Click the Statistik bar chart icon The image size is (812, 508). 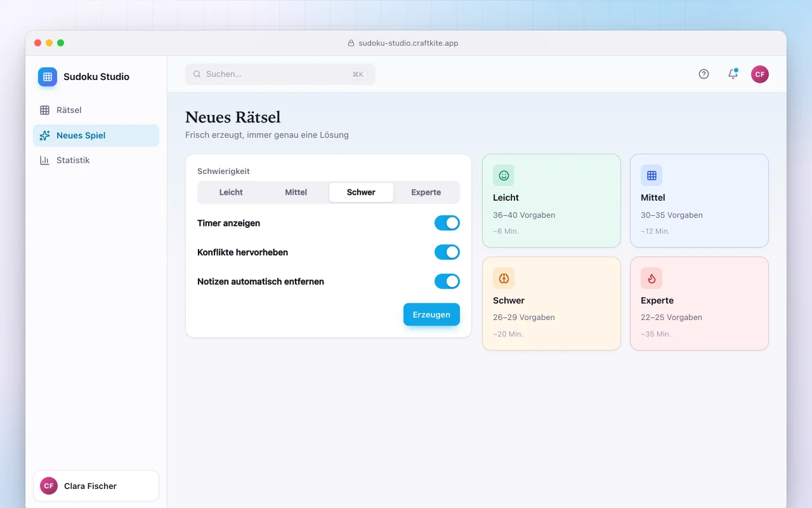tap(44, 160)
